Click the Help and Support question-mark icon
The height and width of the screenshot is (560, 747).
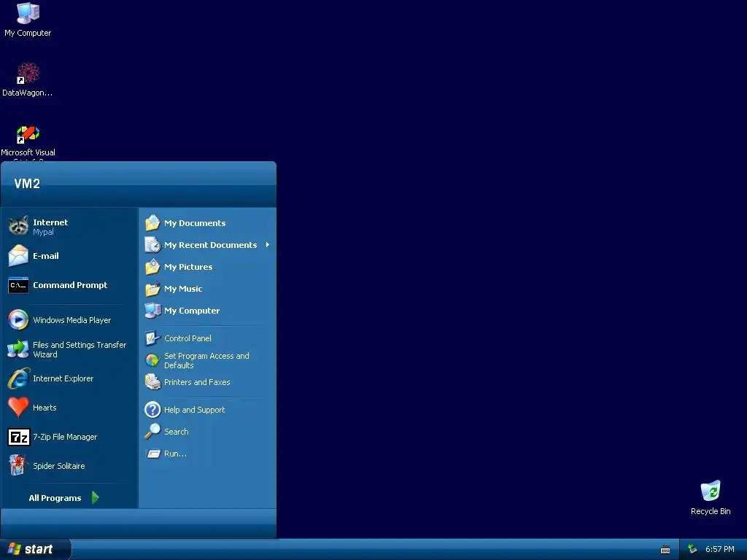tap(152, 410)
